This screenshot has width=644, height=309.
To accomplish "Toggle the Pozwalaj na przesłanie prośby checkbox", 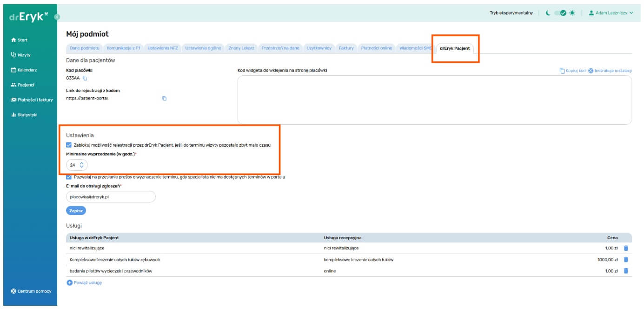I will pos(69,177).
